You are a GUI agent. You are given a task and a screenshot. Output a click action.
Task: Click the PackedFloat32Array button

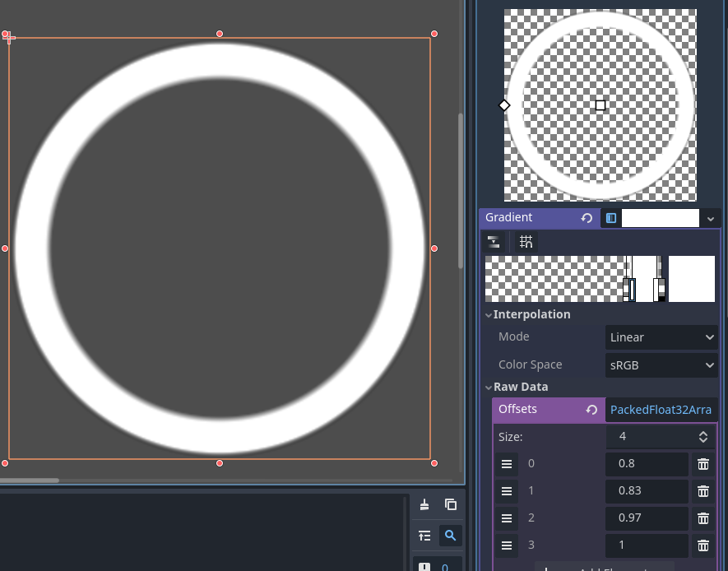(661, 410)
